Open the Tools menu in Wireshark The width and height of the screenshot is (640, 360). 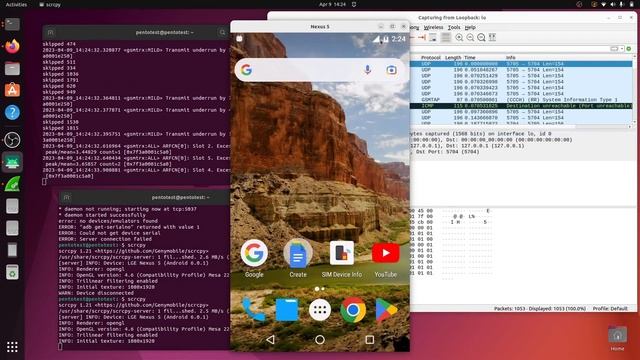coord(454,27)
